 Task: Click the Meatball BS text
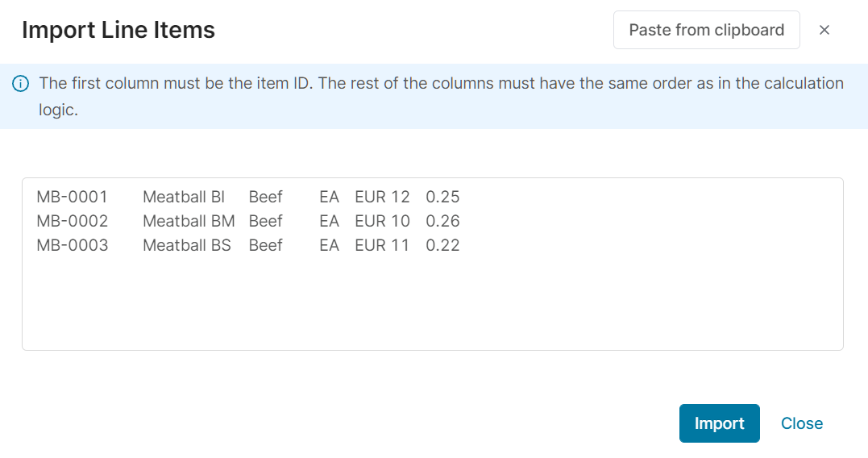click(x=187, y=245)
